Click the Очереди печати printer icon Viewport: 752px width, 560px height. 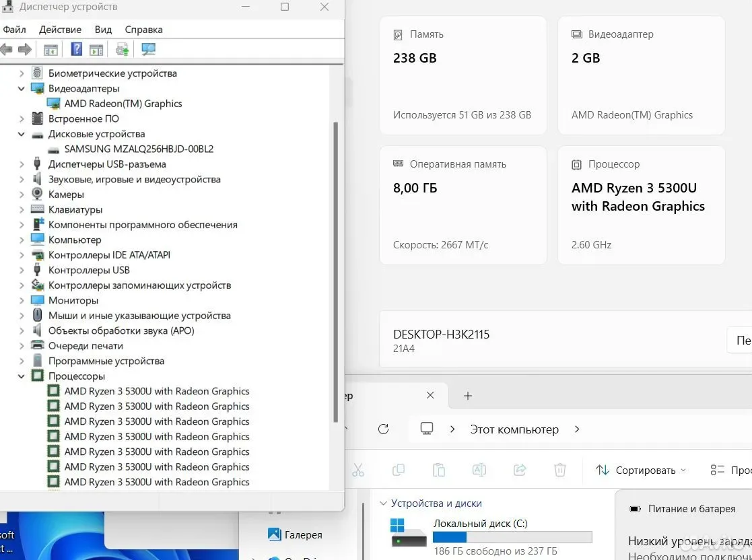pyautogui.click(x=38, y=345)
